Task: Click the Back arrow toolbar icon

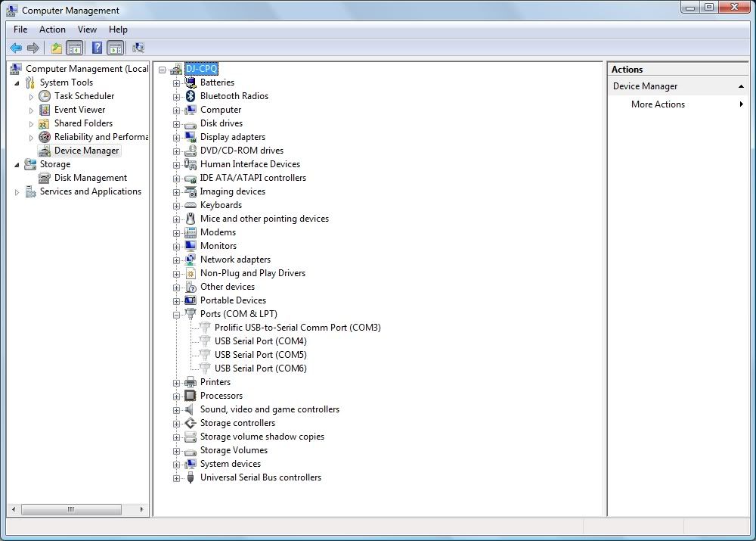Action: coord(16,48)
